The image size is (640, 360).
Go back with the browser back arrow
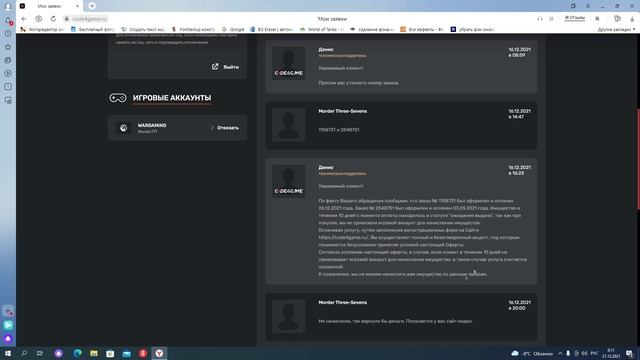(24, 19)
